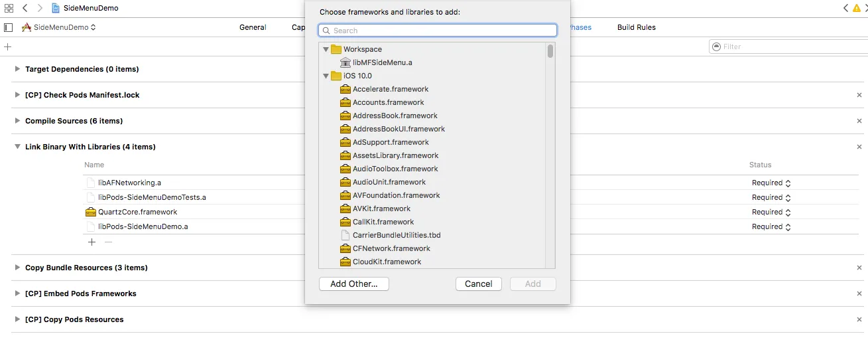The width and height of the screenshot is (868, 340).
Task: Delete Embed Pods Frameworks phase
Action: tap(859, 294)
